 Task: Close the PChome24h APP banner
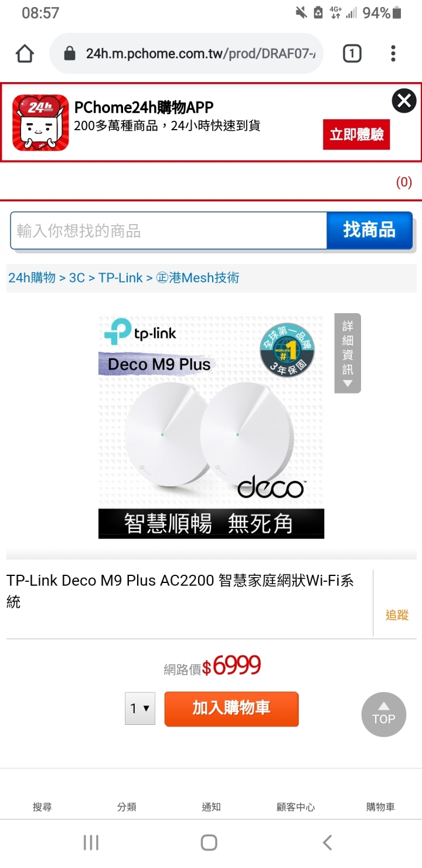click(404, 101)
